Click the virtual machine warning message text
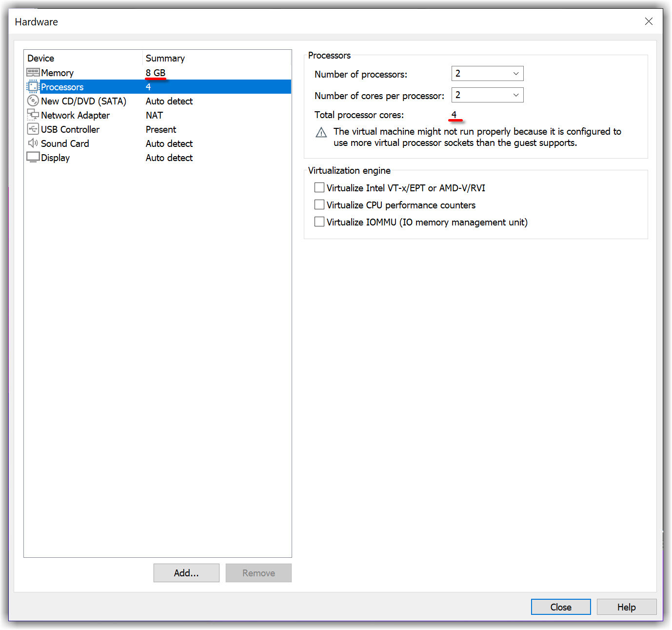672x630 pixels. pos(477,137)
